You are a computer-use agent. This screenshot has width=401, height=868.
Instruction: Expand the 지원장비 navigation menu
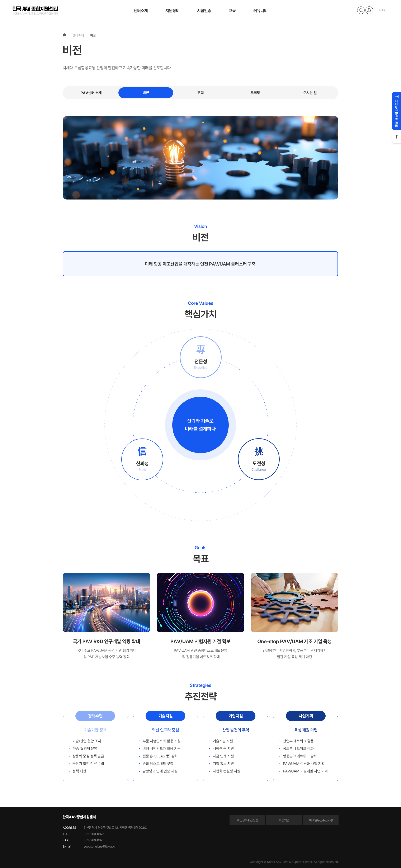click(x=173, y=11)
